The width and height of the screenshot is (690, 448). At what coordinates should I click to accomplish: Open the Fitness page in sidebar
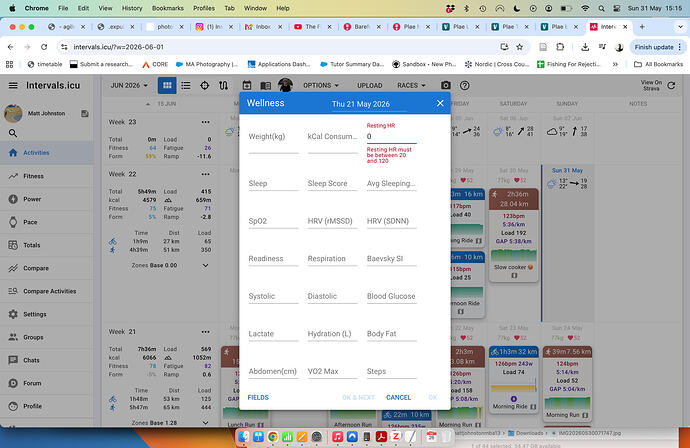(x=47, y=176)
